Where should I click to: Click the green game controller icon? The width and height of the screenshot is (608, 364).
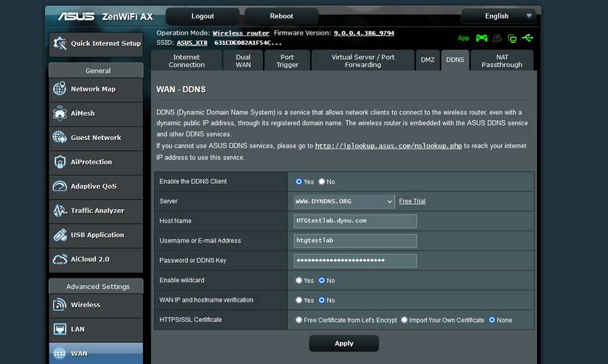pyautogui.click(x=481, y=38)
